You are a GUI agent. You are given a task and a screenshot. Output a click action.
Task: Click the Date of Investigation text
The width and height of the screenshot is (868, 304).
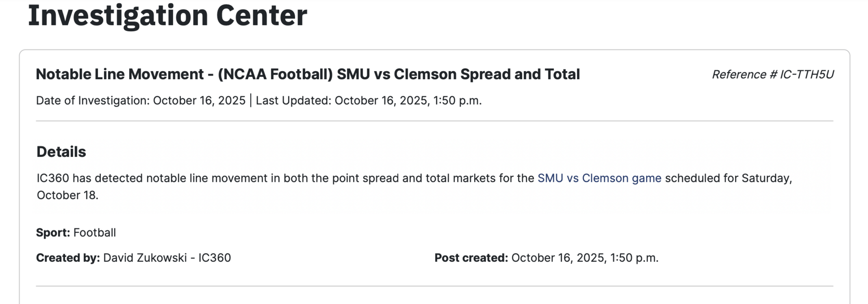pos(141,100)
